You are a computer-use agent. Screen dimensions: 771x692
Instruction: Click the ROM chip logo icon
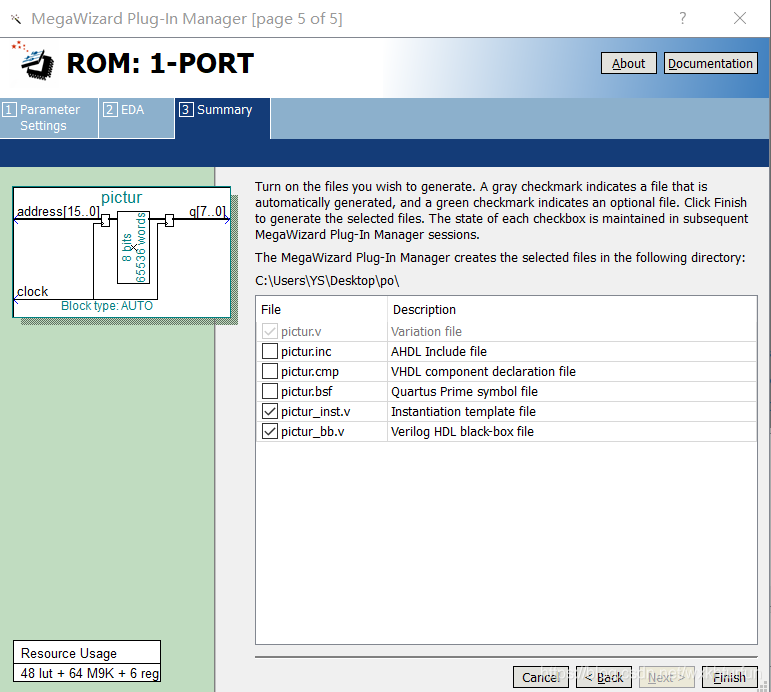[33, 61]
